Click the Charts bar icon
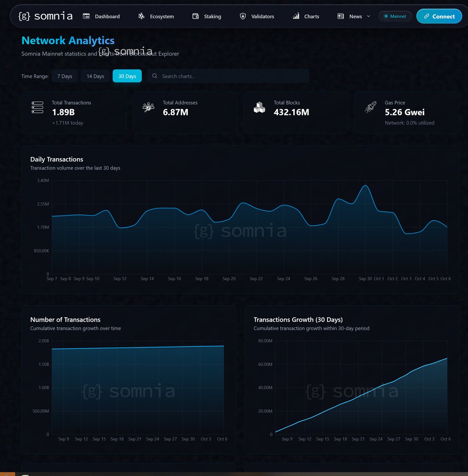Image resolution: width=468 pixels, height=476 pixels. (296, 16)
